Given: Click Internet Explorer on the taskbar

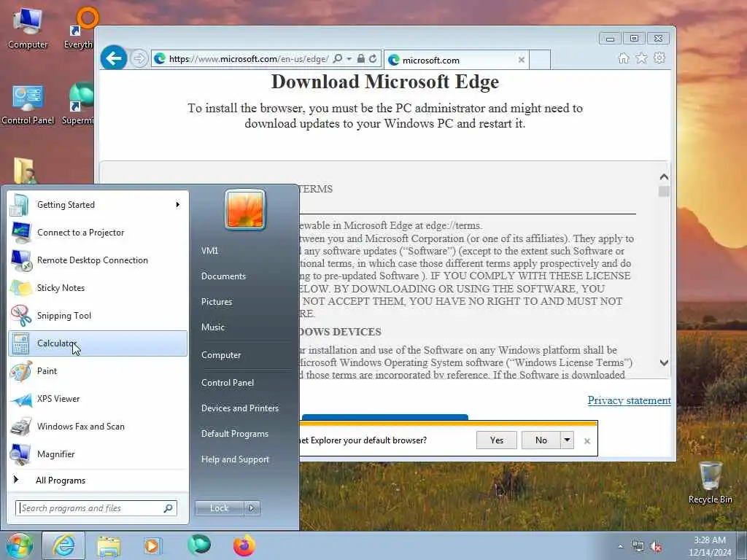Looking at the screenshot, I should 63,545.
